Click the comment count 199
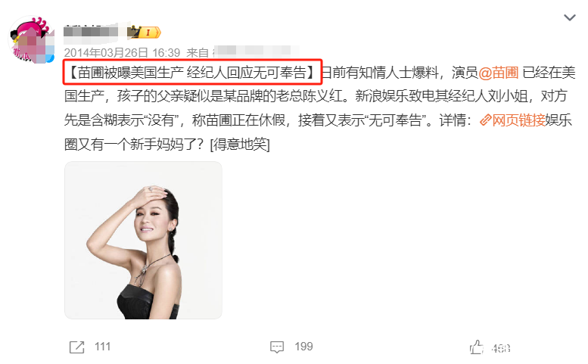 (x=303, y=347)
